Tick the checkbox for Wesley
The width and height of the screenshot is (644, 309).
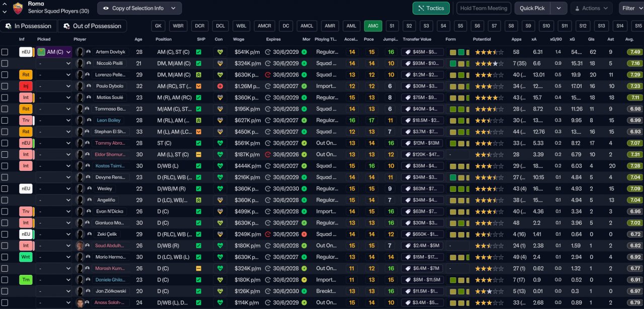[5, 188]
